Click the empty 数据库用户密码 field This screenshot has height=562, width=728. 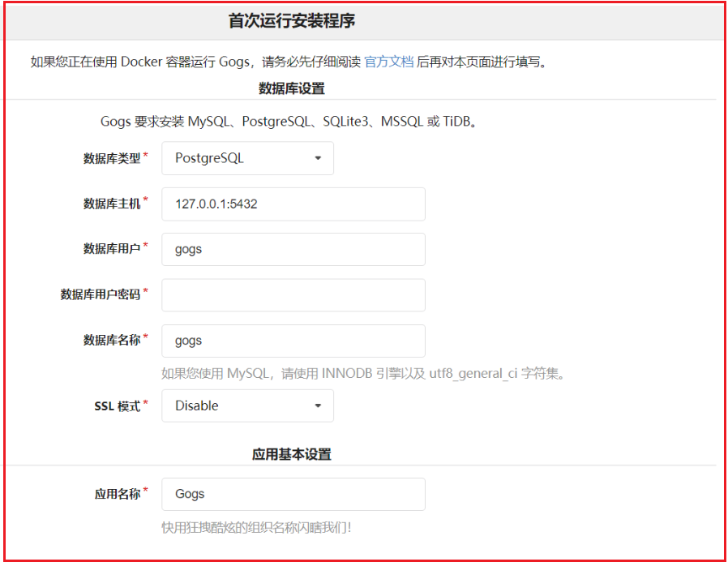coord(293,295)
